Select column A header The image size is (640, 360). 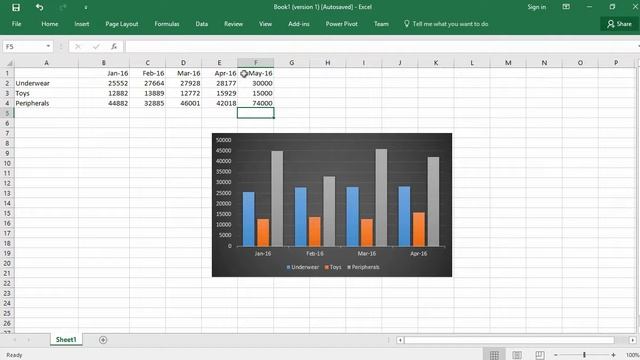click(46, 63)
